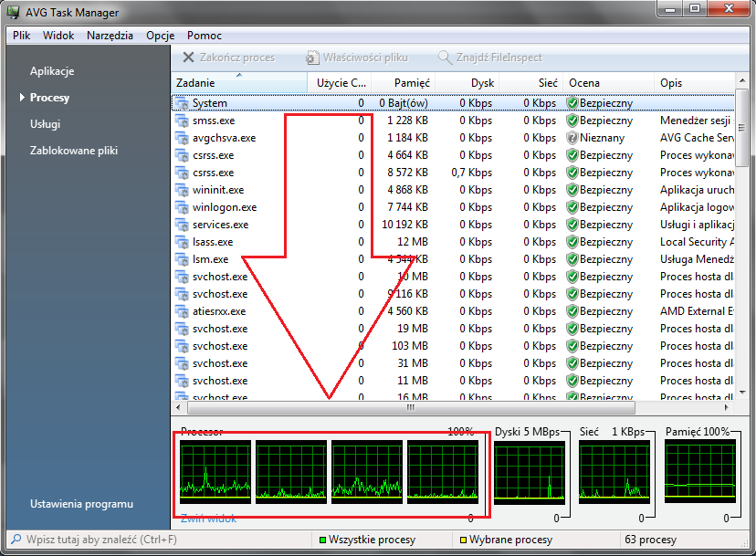Open the Usługi sidebar section
This screenshot has width=756, height=556.
[x=46, y=124]
